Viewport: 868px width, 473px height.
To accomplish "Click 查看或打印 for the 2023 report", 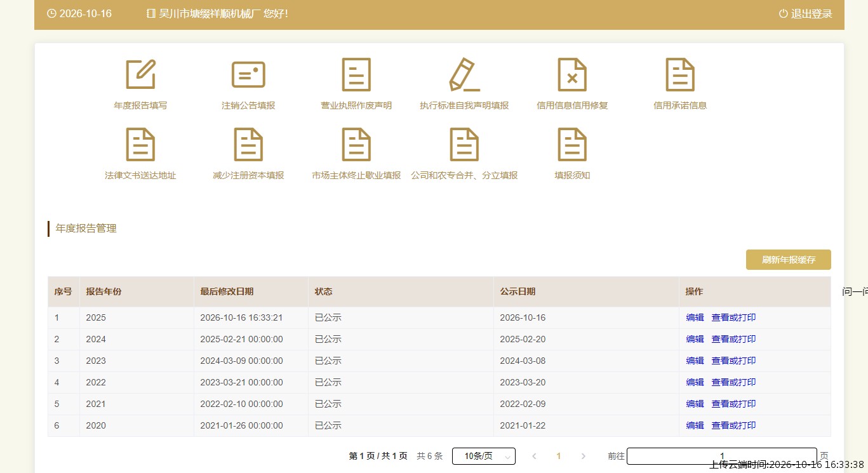I will pos(733,361).
